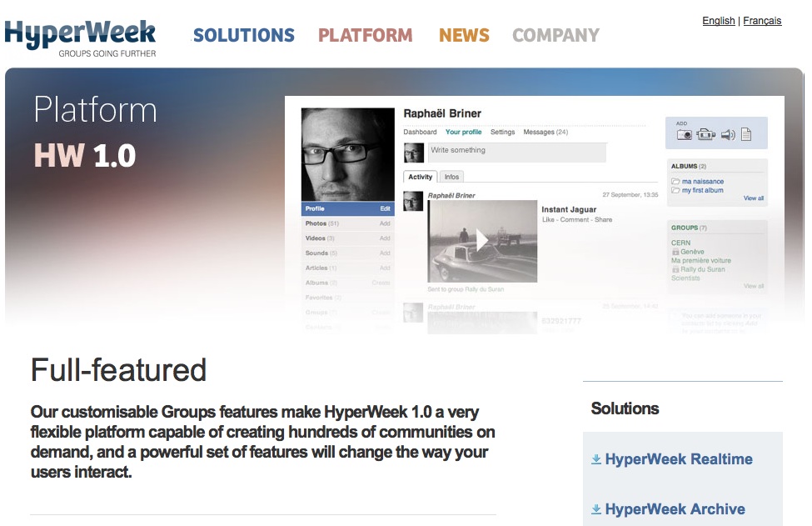Image resolution: width=812 pixels, height=526 pixels.
Task: Click the avatar beside the Instant Jaguar post
Action: 413,201
